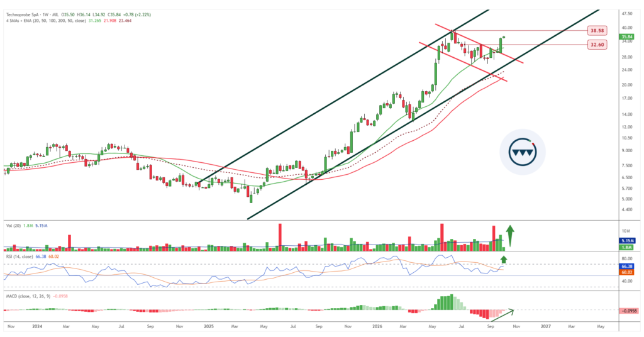Screen dimensions: 644x337
Task: Click the circular watermark logo on the chart
Action: click(x=523, y=152)
